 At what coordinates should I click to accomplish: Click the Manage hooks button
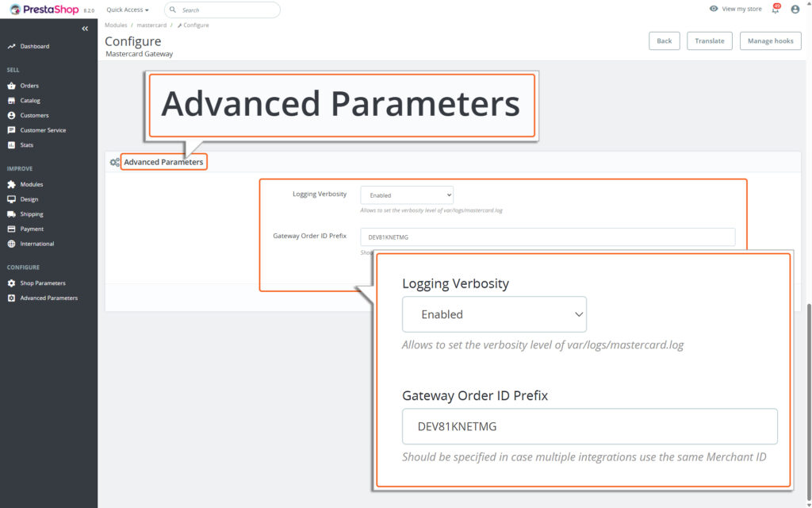pos(769,40)
